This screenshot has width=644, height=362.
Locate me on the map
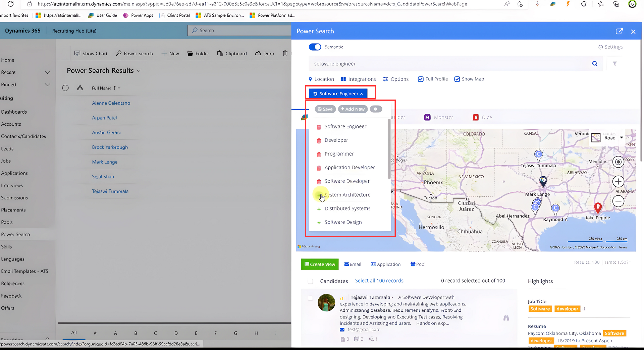coord(618,162)
